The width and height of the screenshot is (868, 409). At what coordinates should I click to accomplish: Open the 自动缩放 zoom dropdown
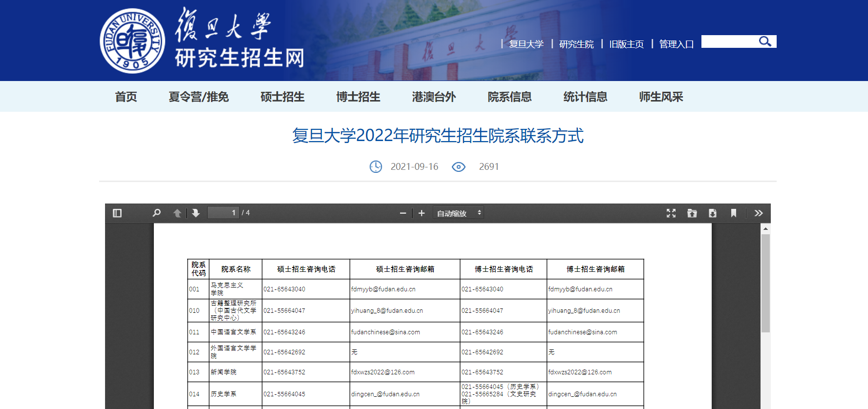458,213
